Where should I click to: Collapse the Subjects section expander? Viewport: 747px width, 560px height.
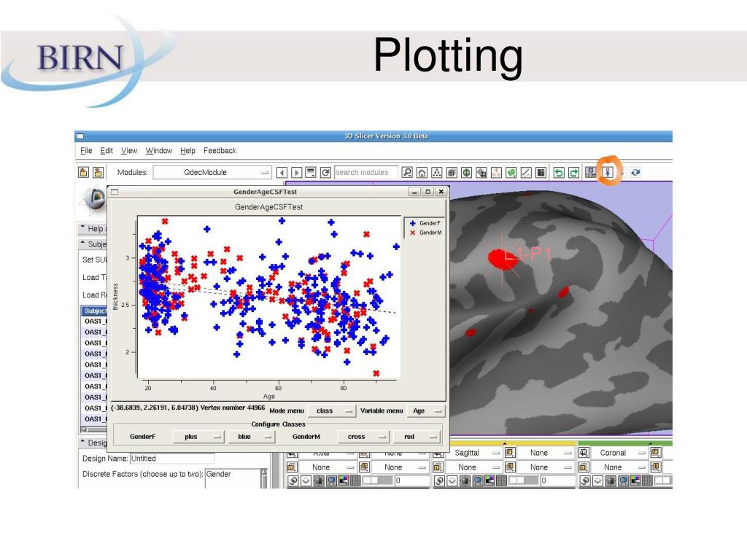(x=83, y=243)
